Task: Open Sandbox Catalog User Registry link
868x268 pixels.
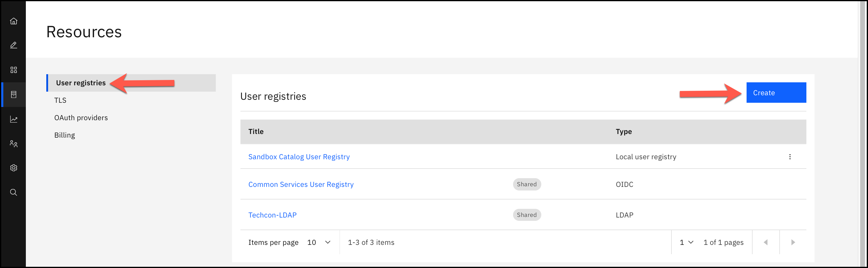Action: coord(299,157)
